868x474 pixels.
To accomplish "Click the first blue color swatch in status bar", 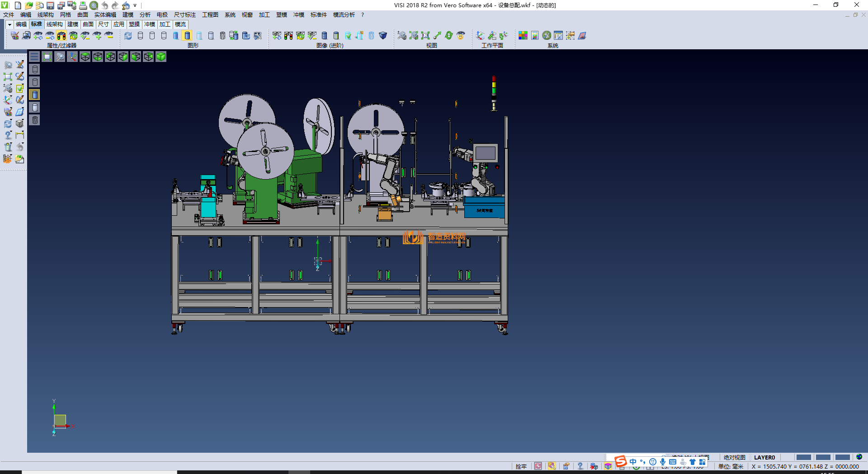I will (803, 457).
